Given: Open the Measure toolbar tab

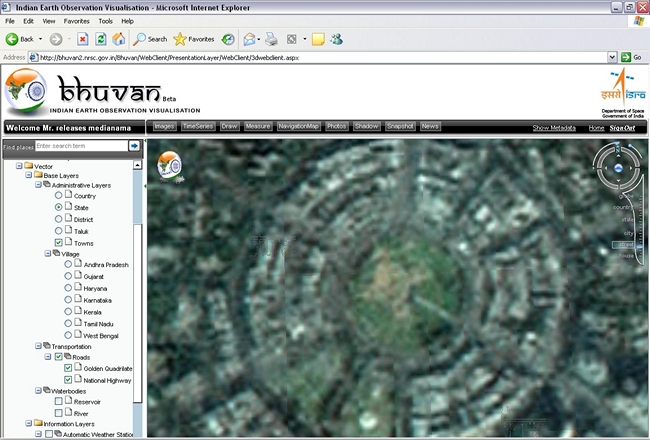Looking at the screenshot, I should coord(258,127).
